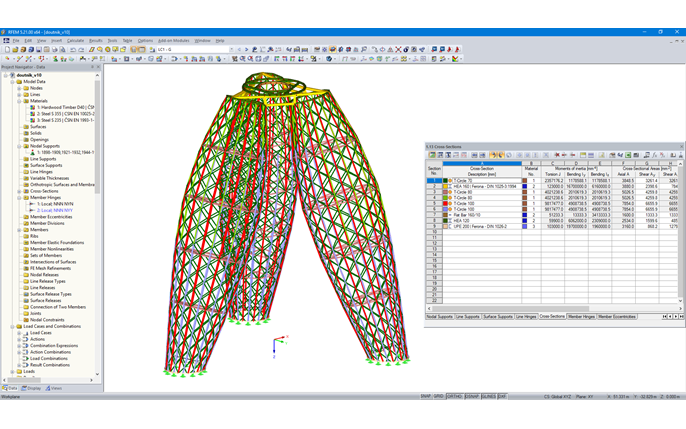Click the fx formula icon in the table toolbar

pyautogui.click(x=654, y=155)
